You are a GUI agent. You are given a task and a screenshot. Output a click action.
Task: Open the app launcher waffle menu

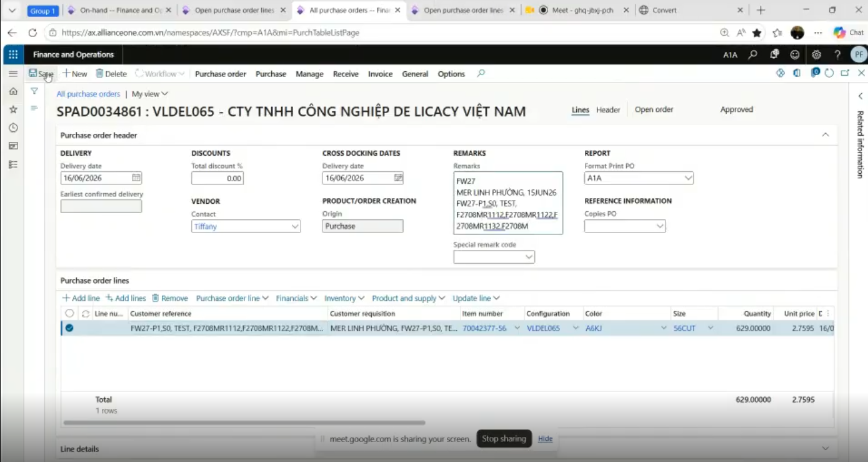click(x=13, y=54)
